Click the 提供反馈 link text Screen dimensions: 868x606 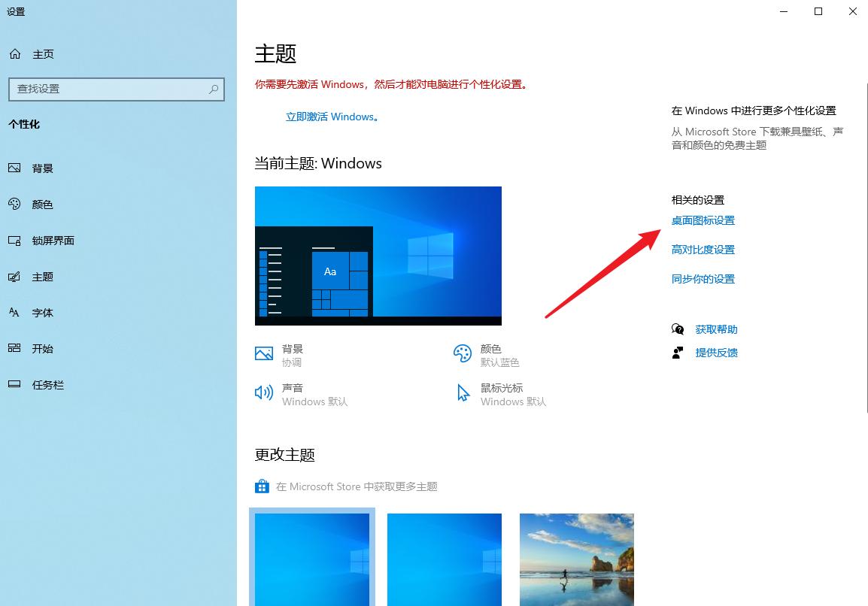(716, 353)
